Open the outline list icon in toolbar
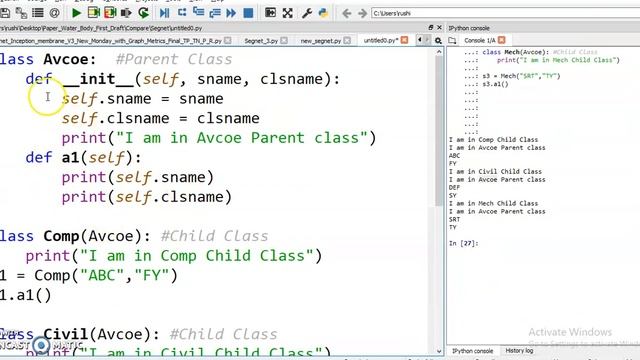The image size is (640, 360). pos(38,13)
